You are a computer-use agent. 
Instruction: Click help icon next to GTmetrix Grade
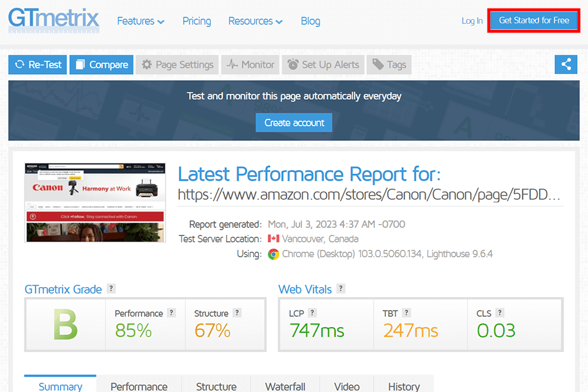[111, 288]
